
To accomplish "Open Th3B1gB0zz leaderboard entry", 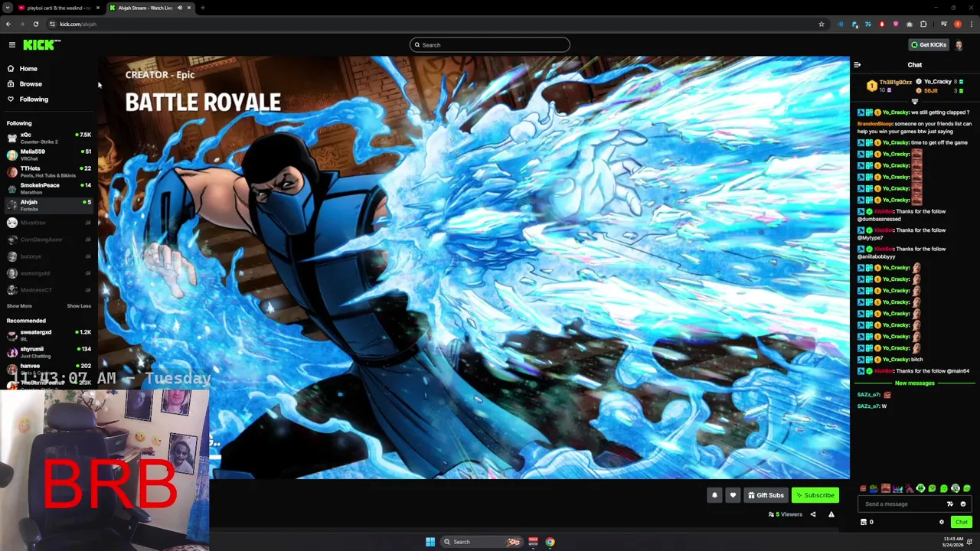I will pyautogui.click(x=890, y=86).
